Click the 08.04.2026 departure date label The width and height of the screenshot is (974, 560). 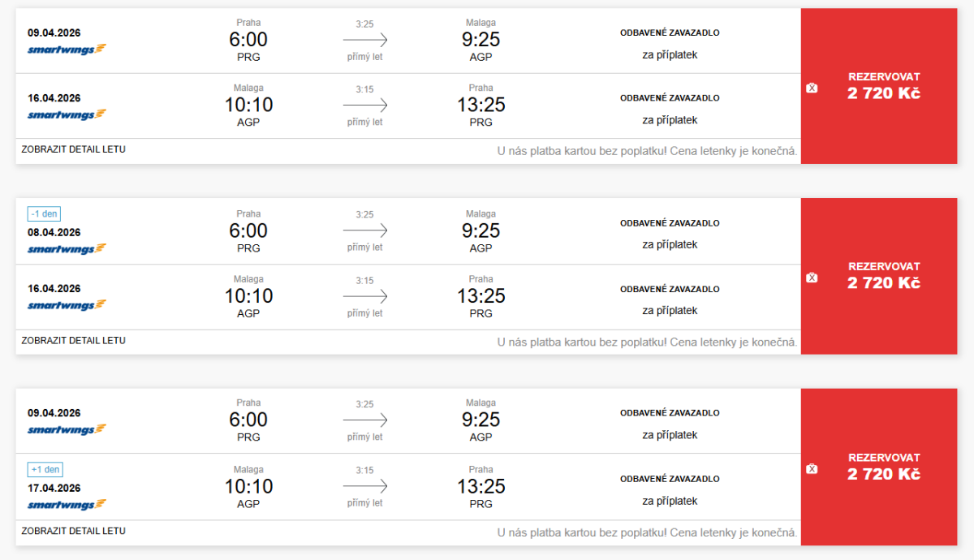[x=54, y=232]
